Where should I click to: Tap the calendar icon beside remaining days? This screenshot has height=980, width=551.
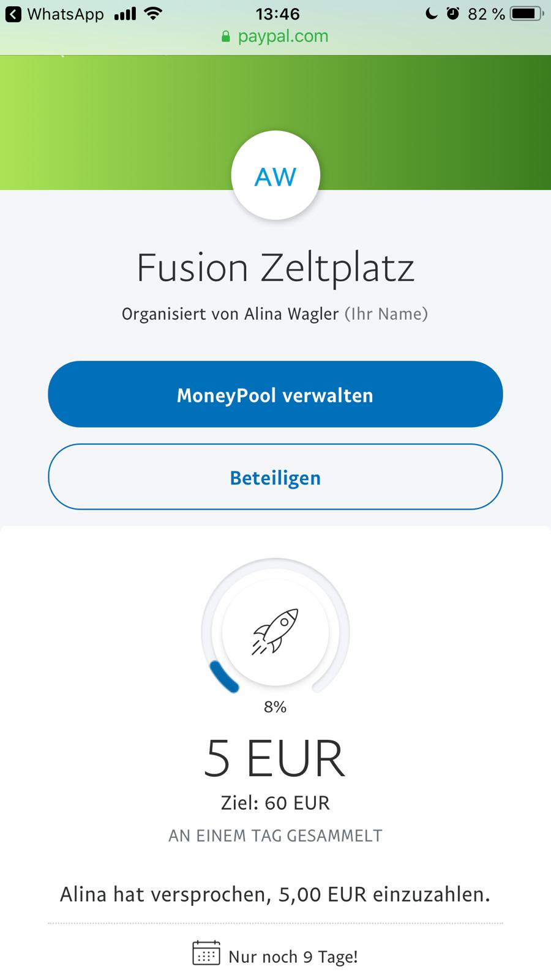(206, 953)
